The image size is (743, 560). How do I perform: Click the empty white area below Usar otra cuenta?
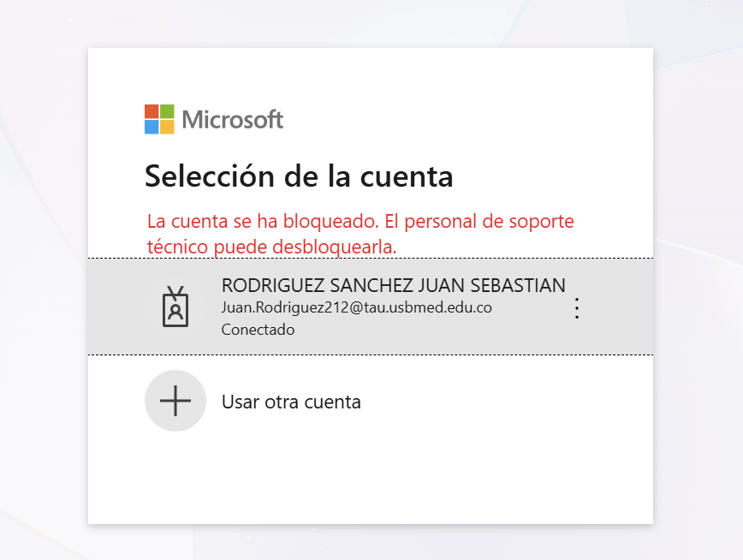[x=371, y=479]
